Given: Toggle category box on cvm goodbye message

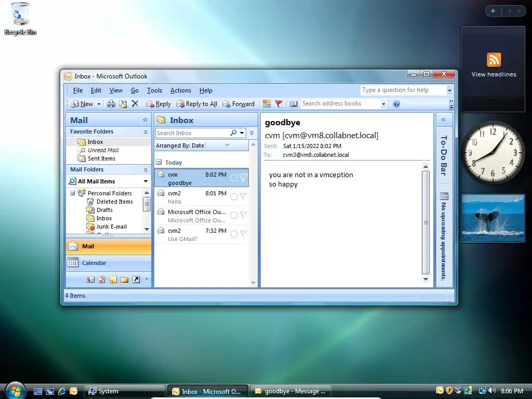Looking at the screenshot, I should click(x=234, y=178).
